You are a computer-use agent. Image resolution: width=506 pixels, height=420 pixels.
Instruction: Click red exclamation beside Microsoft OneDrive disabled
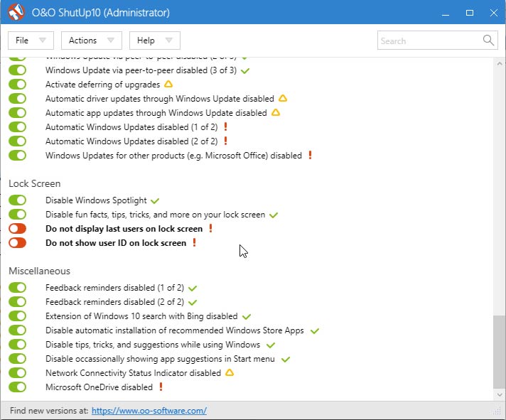tap(161, 387)
